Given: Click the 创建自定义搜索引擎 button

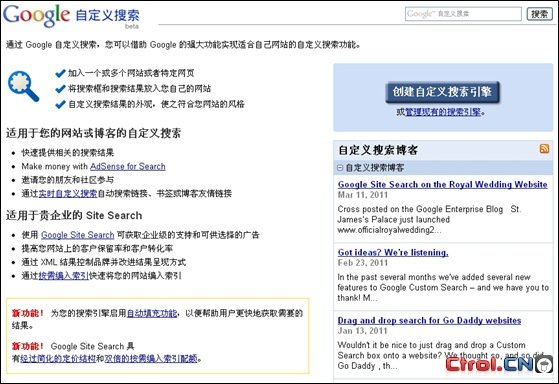Looking at the screenshot, I should (x=442, y=92).
